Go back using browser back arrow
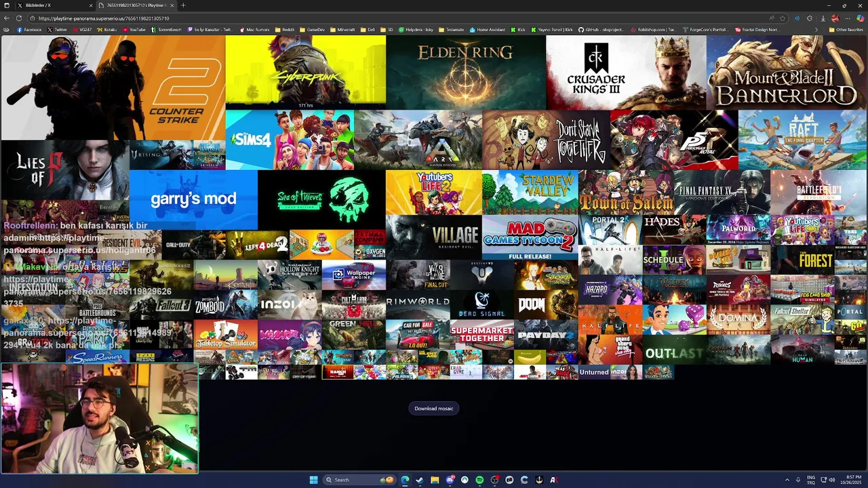This screenshot has width=868, height=488. click(7, 18)
